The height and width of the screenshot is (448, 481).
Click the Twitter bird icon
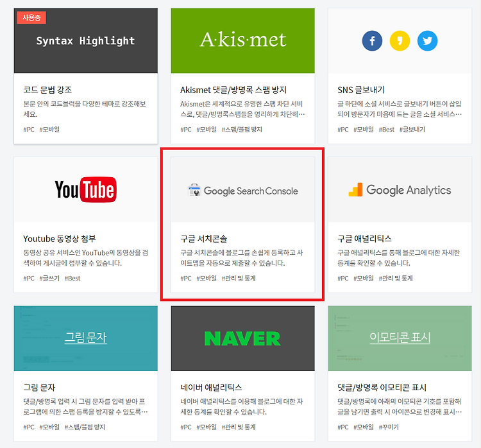click(x=427, y=40)
